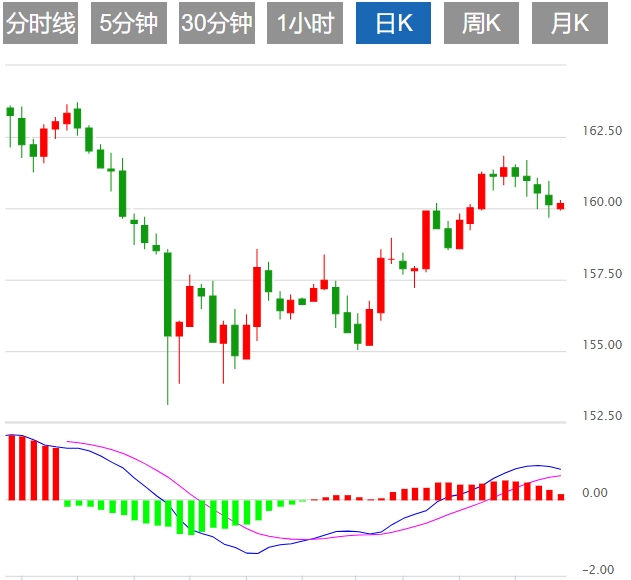Select the 月K monthly tab
Image resolution: width=631 pixels, height=580 pixels.
569,24
